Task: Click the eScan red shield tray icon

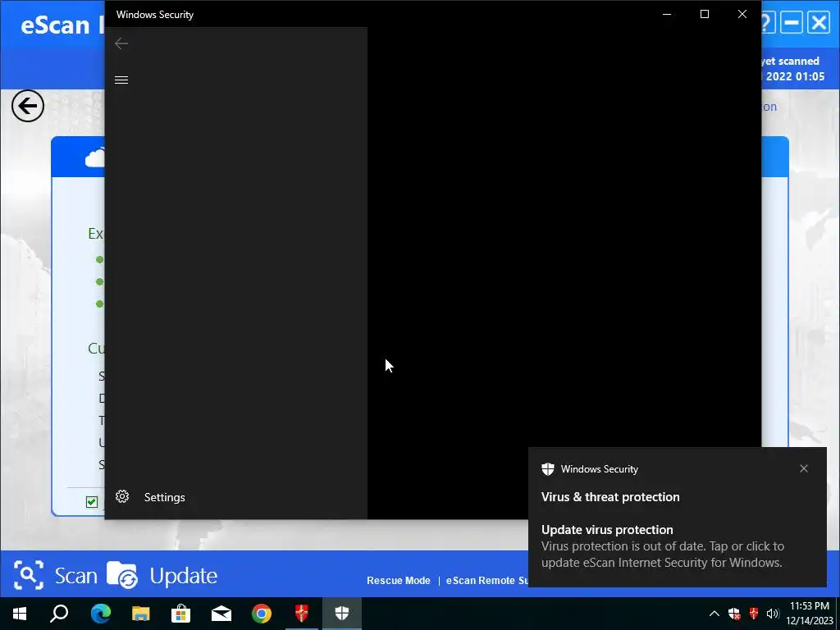Action: pos(754,614)
